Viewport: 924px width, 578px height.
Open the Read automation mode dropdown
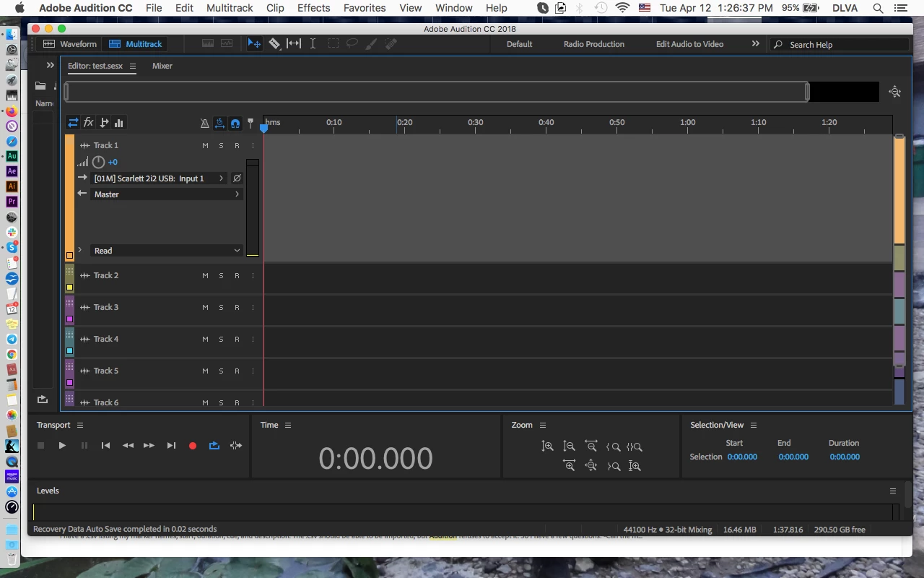point(167,251)
